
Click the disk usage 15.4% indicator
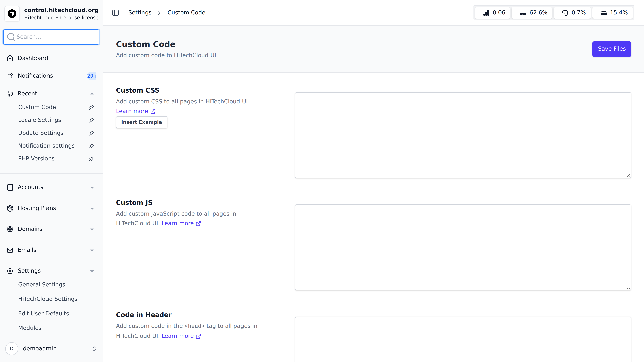[x=612, y=13]
